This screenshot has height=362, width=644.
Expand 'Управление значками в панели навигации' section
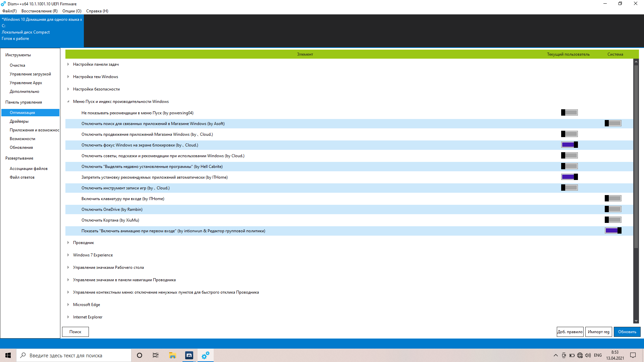click(x=68, y=280)
